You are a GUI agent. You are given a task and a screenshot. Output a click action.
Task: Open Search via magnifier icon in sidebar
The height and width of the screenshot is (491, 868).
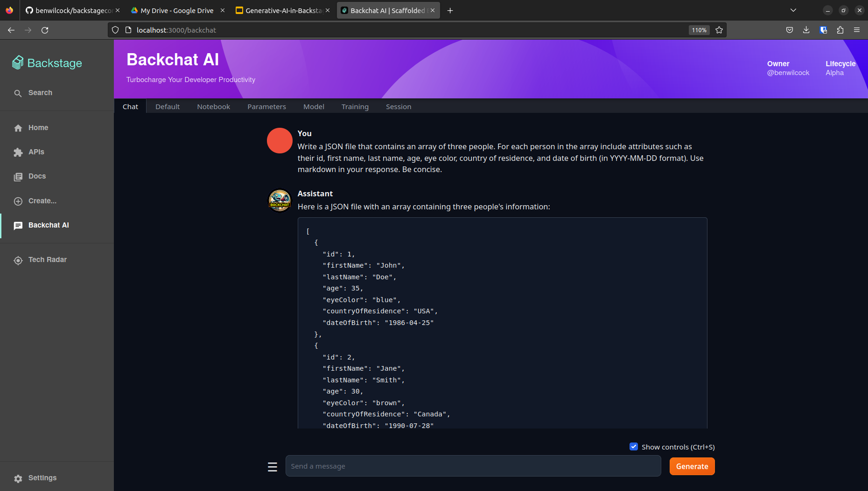pos(18,93)
